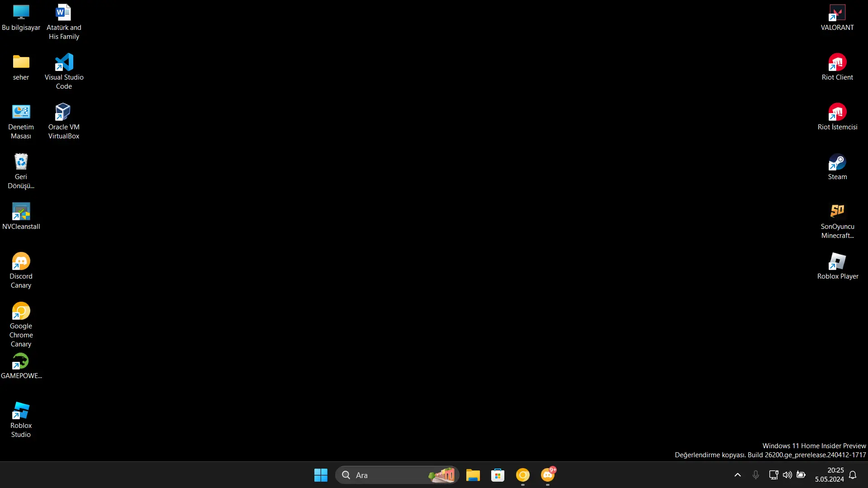
Task: Open File Explorer from the taskbar
Action: (473, 475)
